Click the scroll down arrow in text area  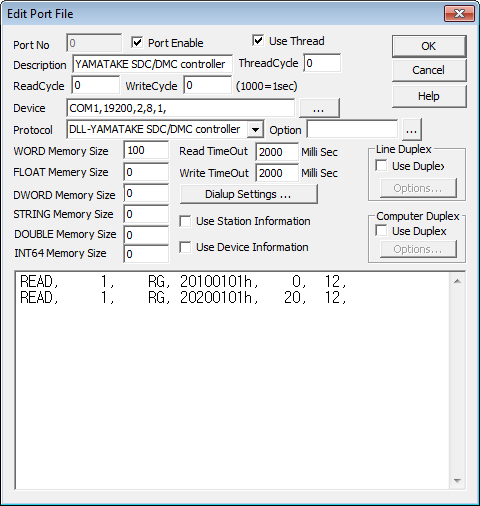tap(457, 481)
